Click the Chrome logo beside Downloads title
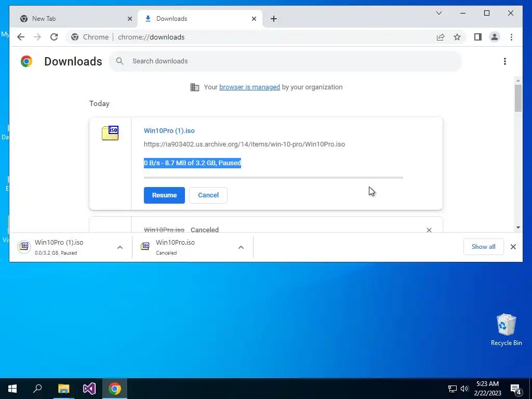The image size is (532, 399). pyautogui.click(x=26, y=61)
